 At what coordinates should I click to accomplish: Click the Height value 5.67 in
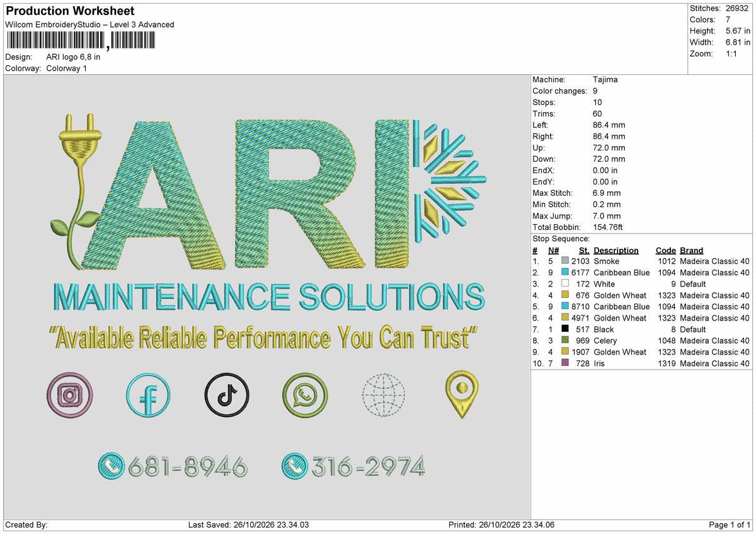click(x=738, y=31)
